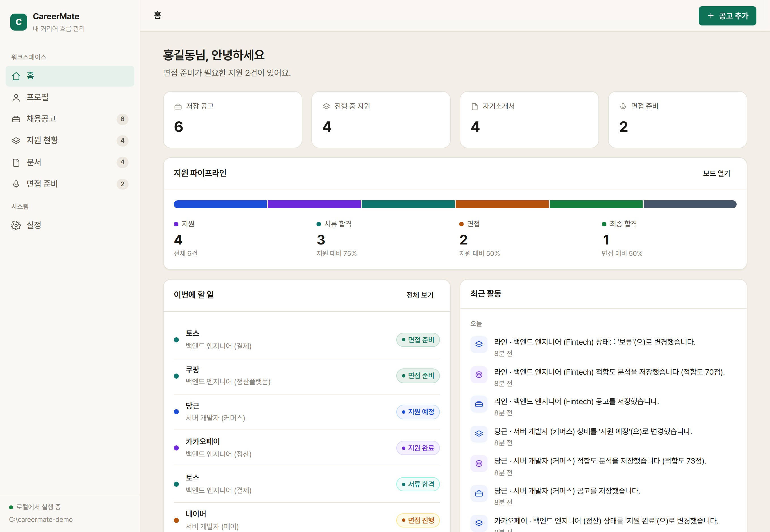Viewport: 770px width, 532px height.
Task: Click briefcase icon beside 당근 공고 저장 activity
Action: 479,493
